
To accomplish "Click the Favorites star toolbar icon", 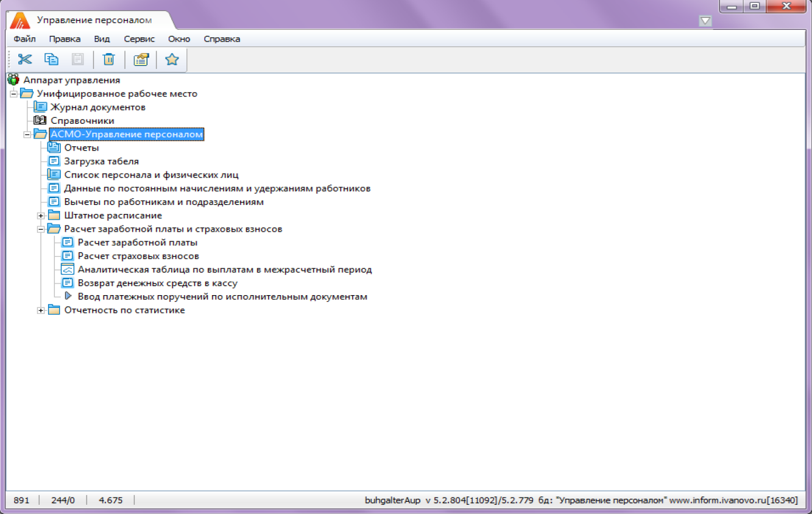I will pos(172,59).
